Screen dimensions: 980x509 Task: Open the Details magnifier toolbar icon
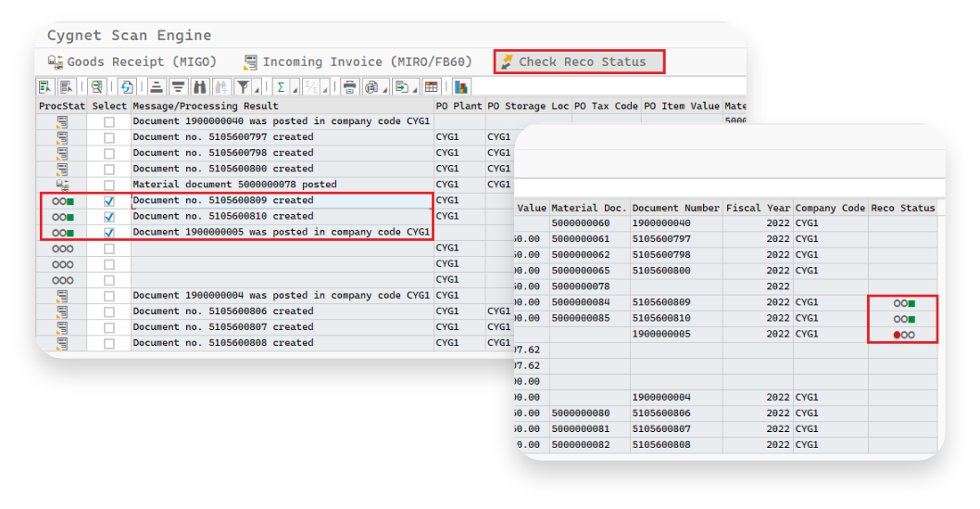tap(96, 87)
